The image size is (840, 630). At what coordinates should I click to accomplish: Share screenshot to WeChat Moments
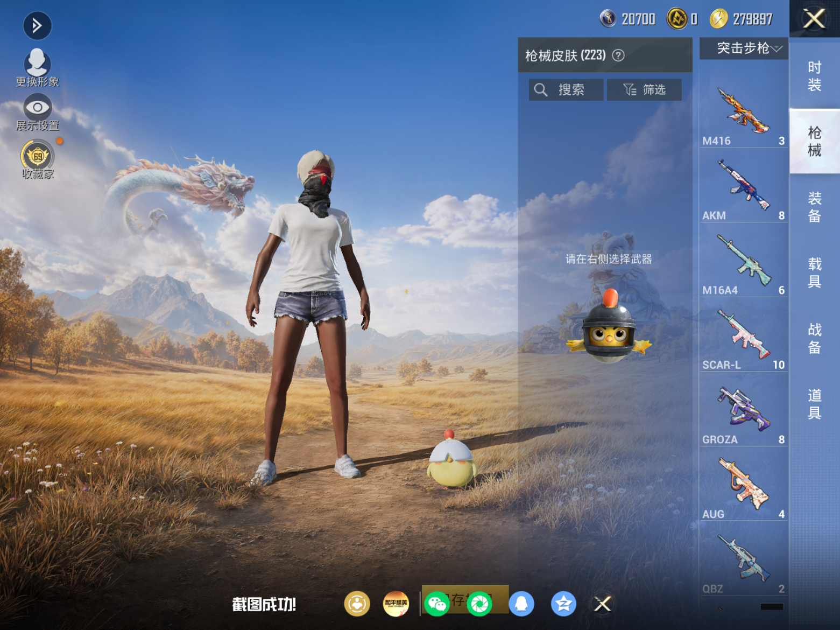coord(479,604)
